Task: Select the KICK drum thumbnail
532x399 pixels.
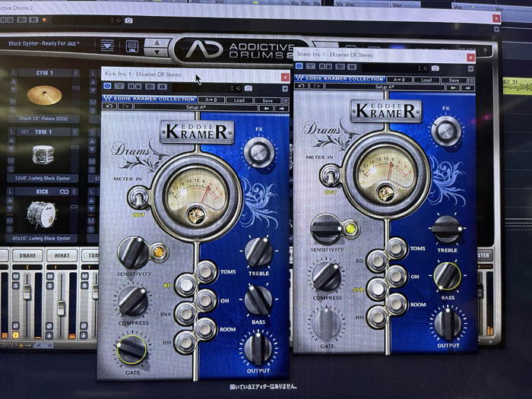Action: coord(41,214)
